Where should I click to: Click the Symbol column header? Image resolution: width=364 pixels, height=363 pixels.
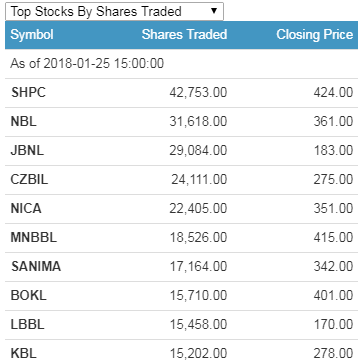[32, 35]
